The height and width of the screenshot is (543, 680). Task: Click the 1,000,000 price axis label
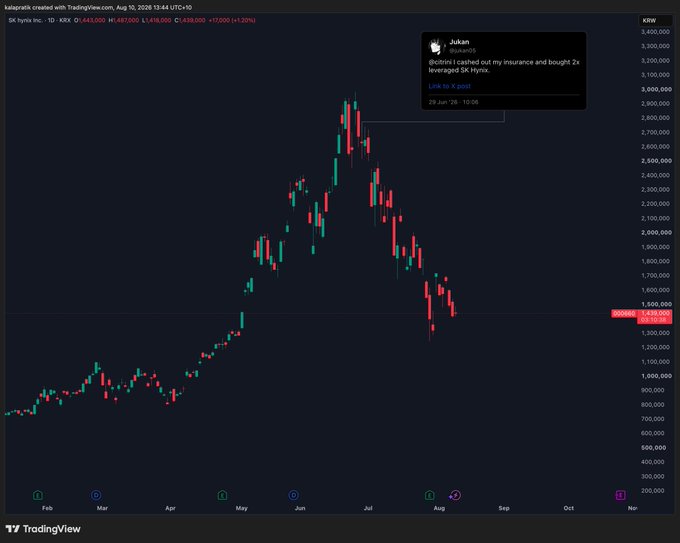656,376
